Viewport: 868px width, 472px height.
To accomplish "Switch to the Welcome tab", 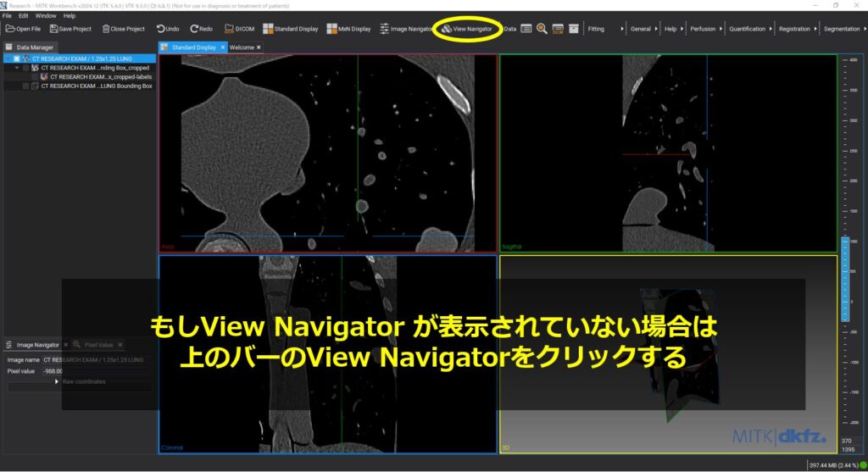I will (242, 47).
